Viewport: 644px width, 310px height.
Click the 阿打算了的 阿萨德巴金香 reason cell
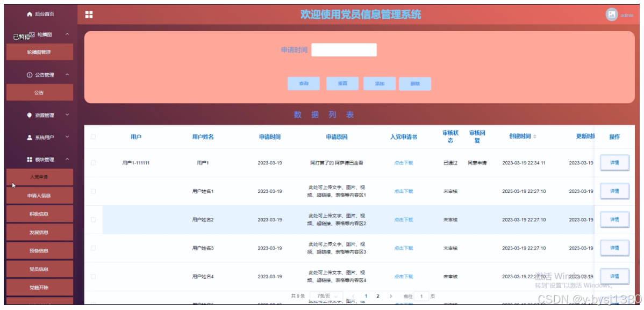point(337,163)
